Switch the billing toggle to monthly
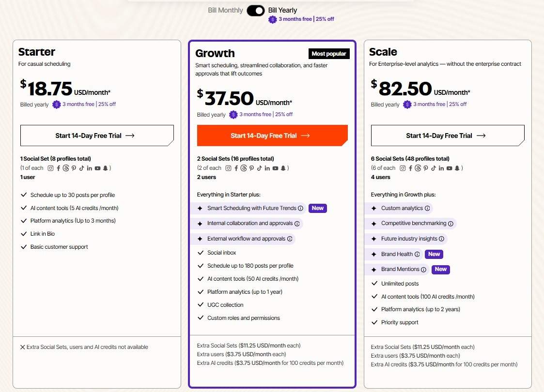 (255, 10)
